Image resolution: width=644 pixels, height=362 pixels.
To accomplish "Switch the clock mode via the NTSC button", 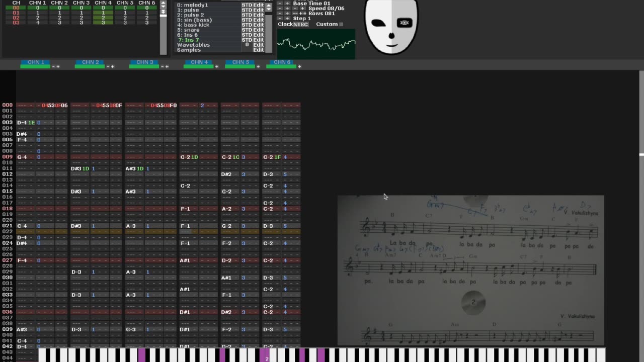I will (300, 24).
